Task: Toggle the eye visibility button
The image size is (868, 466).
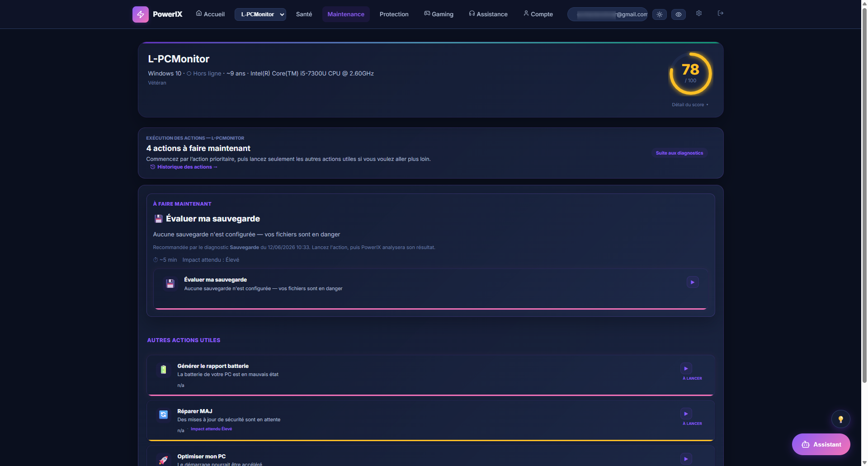Action: pos(679,14)
